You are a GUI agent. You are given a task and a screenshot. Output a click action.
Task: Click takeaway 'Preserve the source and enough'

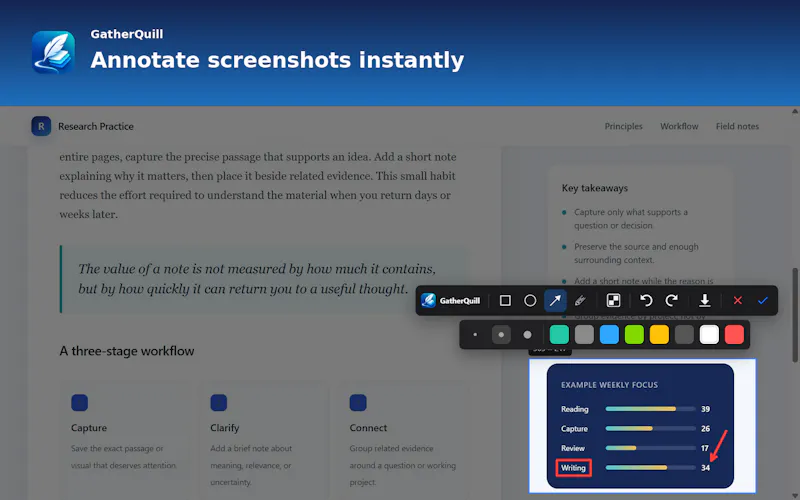point(636,253)
